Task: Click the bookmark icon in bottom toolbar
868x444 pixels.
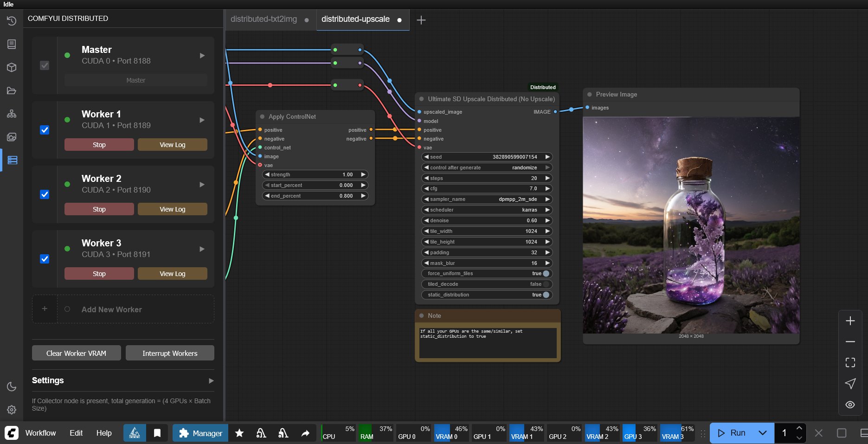Action: tap(157, 433)
